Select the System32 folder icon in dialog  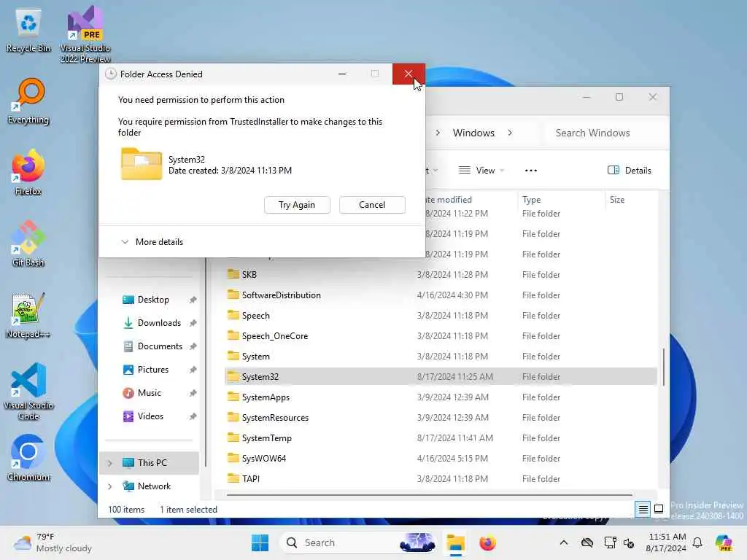142,164
